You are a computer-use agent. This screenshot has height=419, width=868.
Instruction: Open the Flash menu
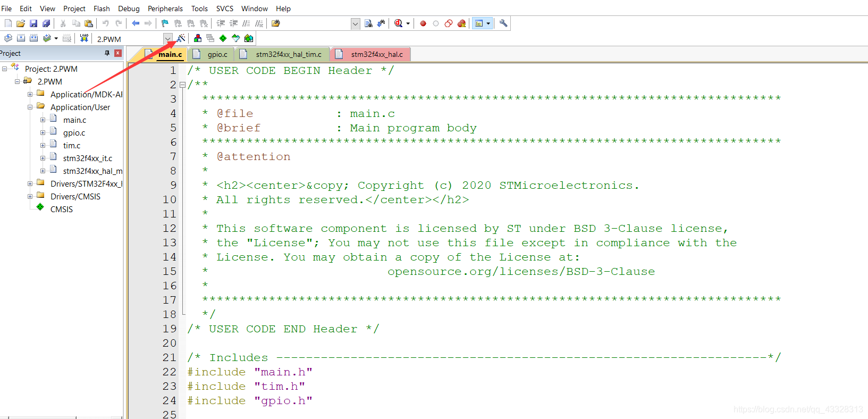tap(102, 9)
